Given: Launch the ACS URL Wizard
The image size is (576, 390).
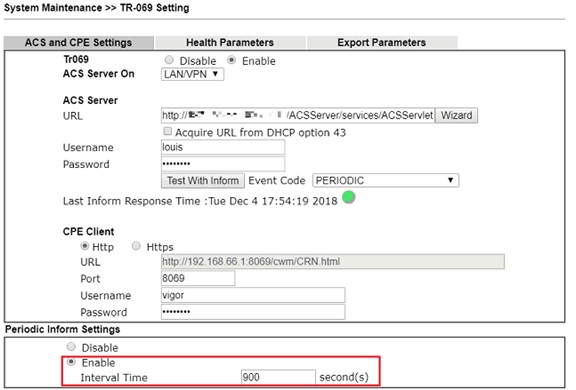Looking at the screenshot, I should point(456,115).
